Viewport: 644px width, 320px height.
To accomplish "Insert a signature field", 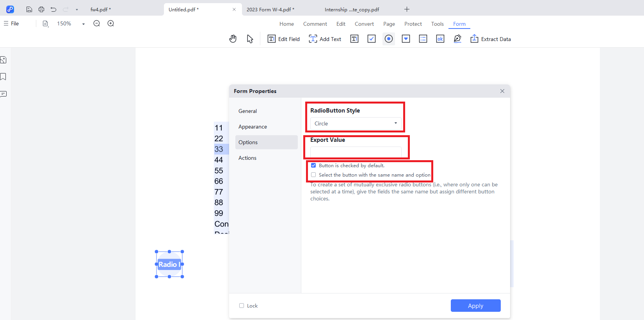I will click(x=457, y=39).
